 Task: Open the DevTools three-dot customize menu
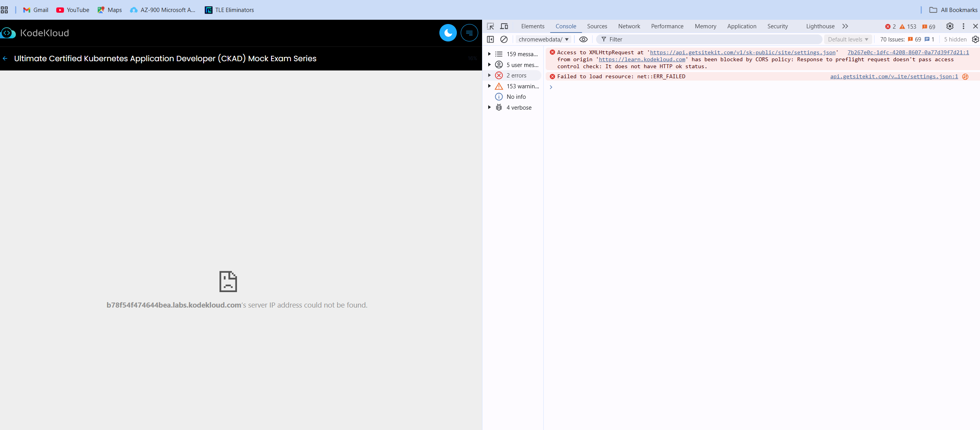963,26
